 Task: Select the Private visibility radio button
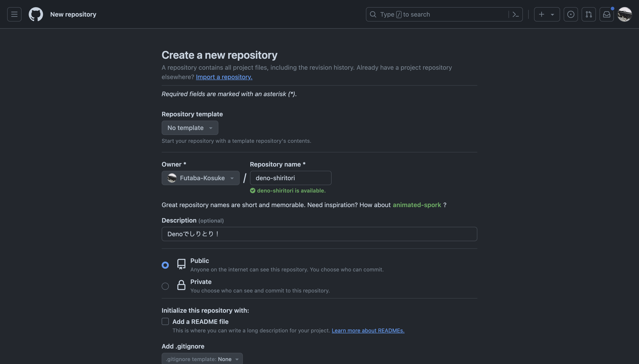(x=165, y=286)
